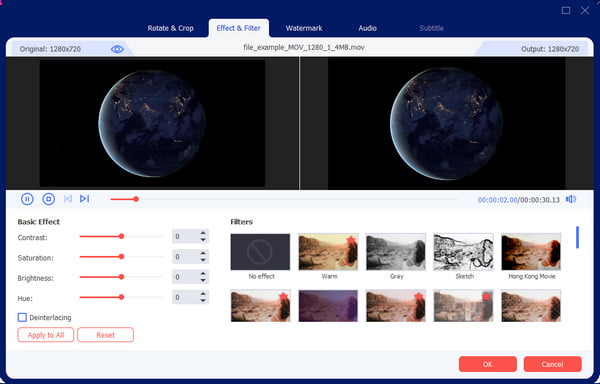Apply the Hong Kong Movie filter
This screenshot has width=600, height=384.
pyautogui.click(x=531, y=252)
